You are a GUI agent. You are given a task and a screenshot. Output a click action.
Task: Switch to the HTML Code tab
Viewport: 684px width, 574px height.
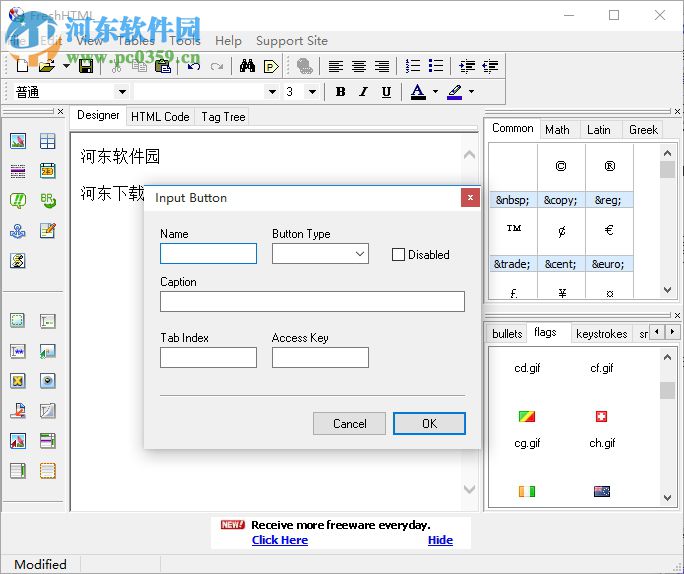160,116
